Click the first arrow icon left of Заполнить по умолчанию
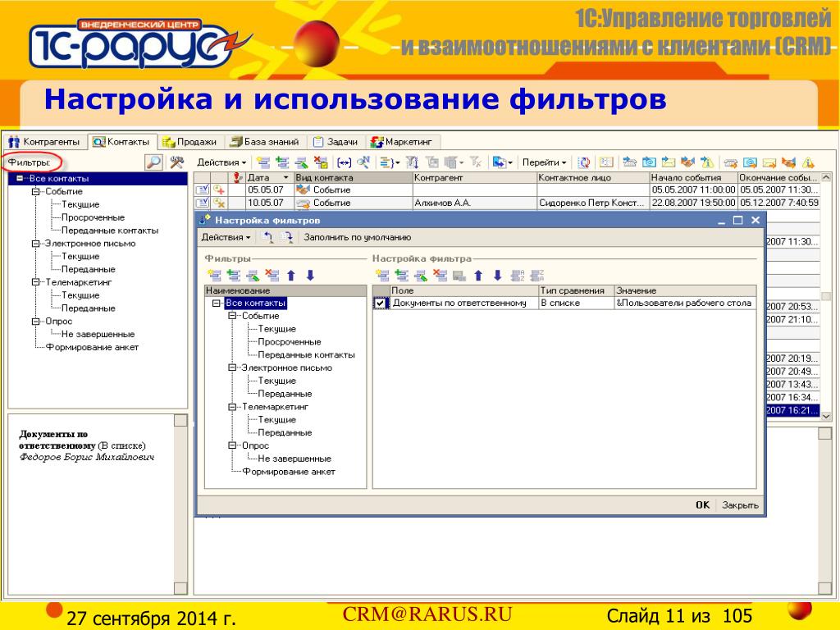This screenshot has width=840, height=630. point(267,237)
